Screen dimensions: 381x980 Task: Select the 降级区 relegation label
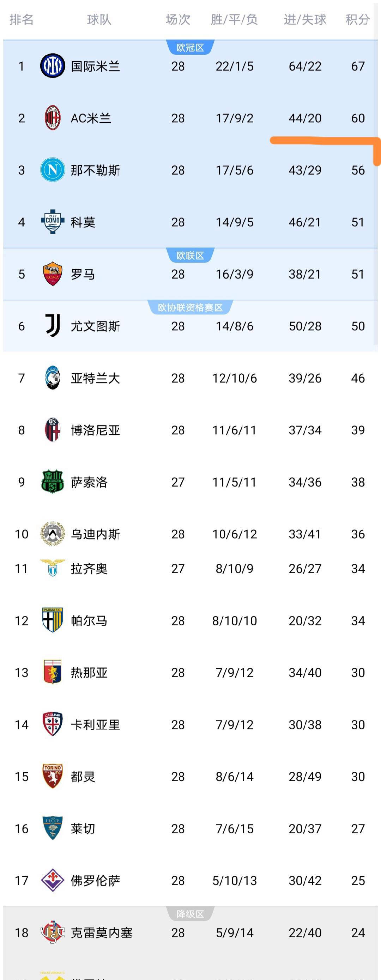click(190, 914)
